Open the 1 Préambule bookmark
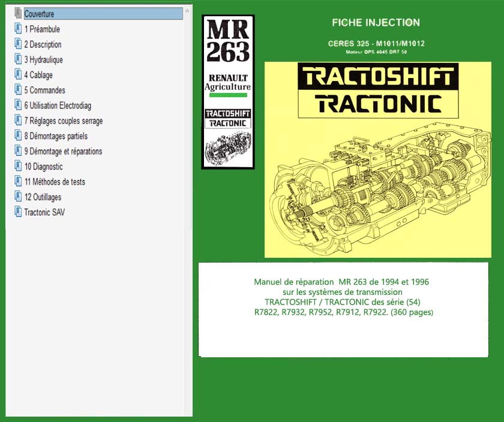504x422 pixels. pyautogui.click(x=42, y=29)
